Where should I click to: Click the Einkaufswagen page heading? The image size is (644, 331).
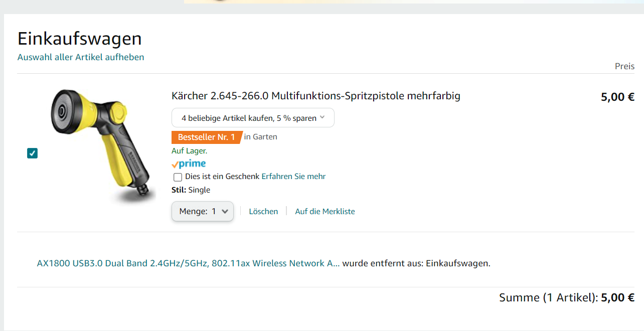[80, 39]
